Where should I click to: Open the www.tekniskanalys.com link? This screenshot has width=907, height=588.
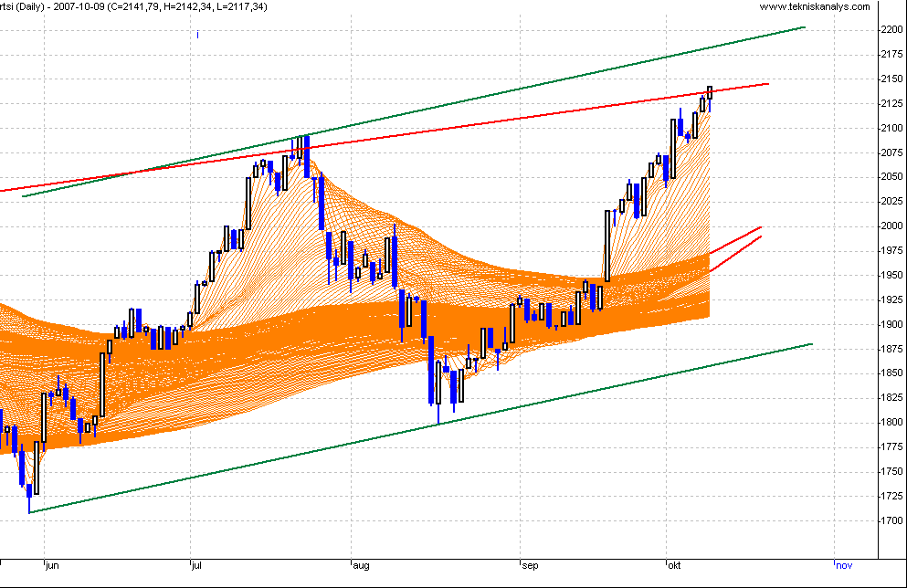tap(816, 6)
